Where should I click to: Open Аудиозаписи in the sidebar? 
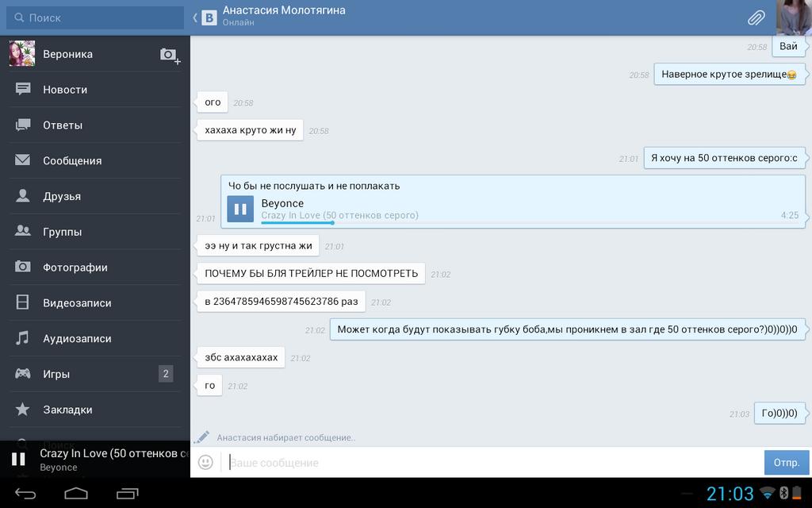tap(95, 338)
